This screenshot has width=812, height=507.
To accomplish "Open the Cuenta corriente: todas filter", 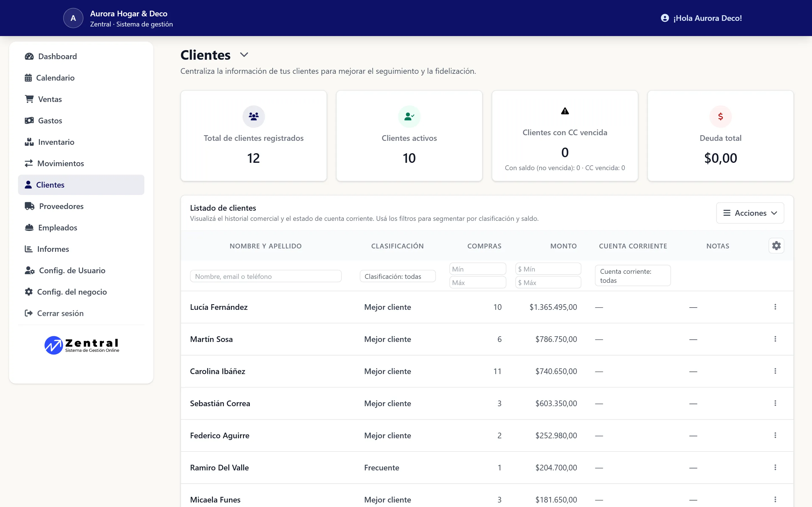I will (633, 276).
